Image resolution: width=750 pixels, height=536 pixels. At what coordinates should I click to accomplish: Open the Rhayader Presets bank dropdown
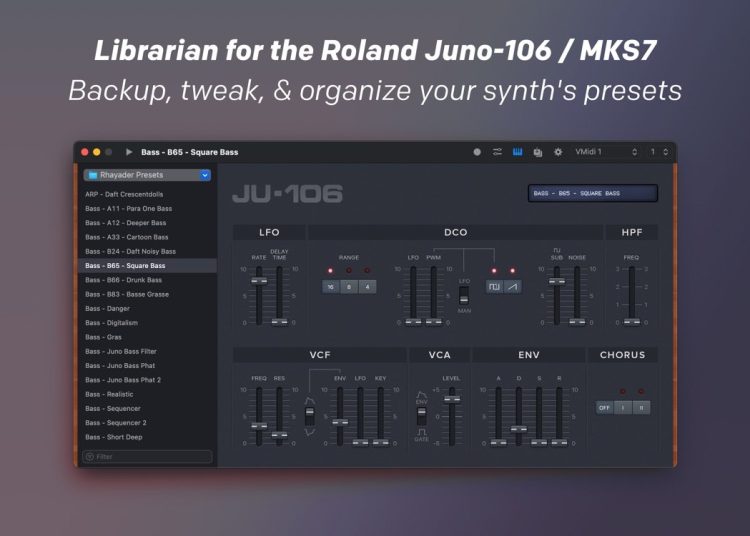tap(147, 175)
